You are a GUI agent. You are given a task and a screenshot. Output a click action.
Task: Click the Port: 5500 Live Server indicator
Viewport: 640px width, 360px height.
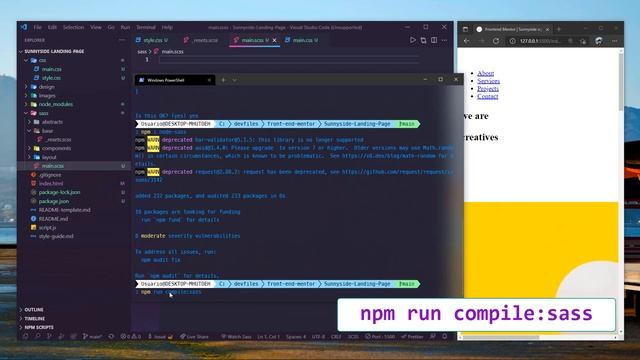(380, 337)
